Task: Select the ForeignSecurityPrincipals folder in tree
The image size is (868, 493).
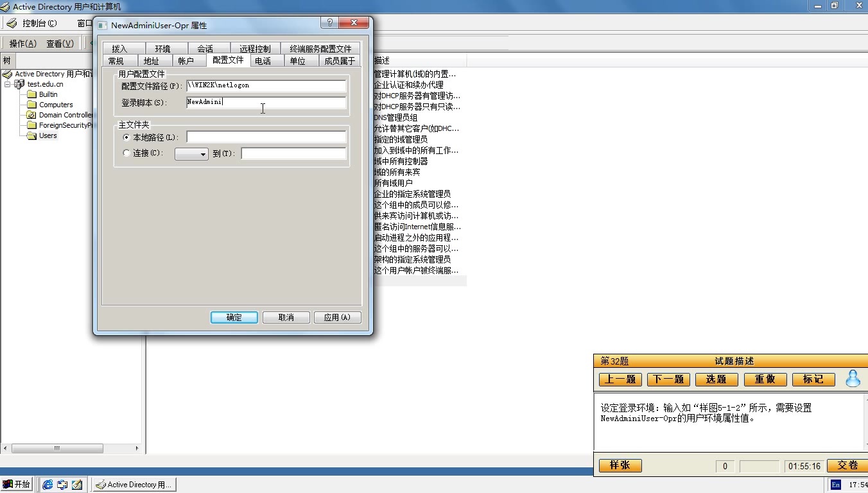Action: [66, 125]
